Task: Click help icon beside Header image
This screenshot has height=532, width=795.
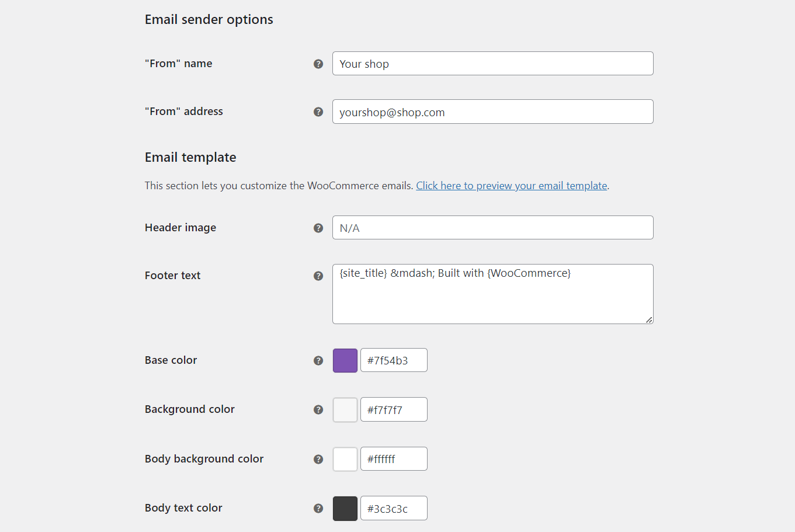Action: (x=318, y=228)
